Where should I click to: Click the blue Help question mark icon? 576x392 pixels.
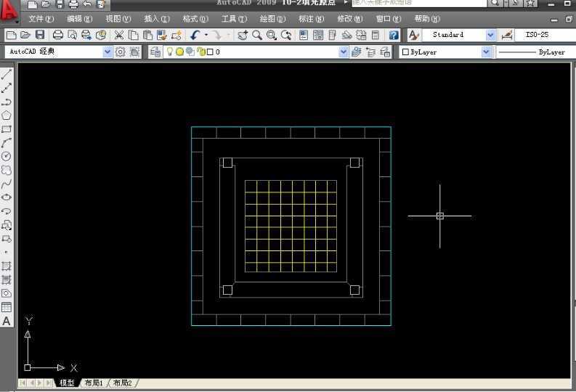click(x=394, y=36)
